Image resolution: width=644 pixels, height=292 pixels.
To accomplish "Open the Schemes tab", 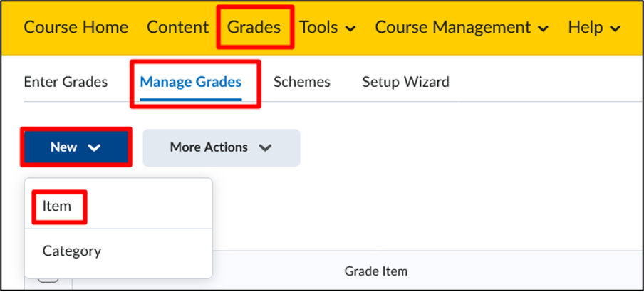I will tap(302, 82).
